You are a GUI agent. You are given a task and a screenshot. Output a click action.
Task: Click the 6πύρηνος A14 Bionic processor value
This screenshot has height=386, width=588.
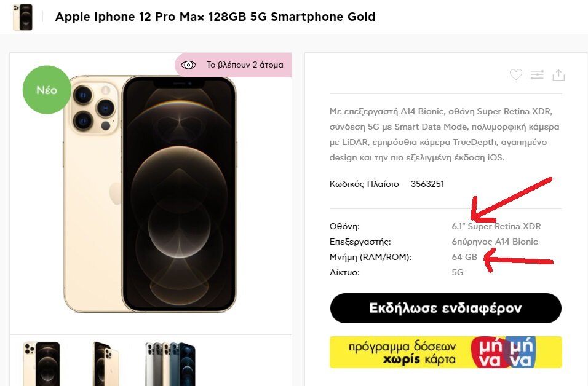[x=495, y=242]
